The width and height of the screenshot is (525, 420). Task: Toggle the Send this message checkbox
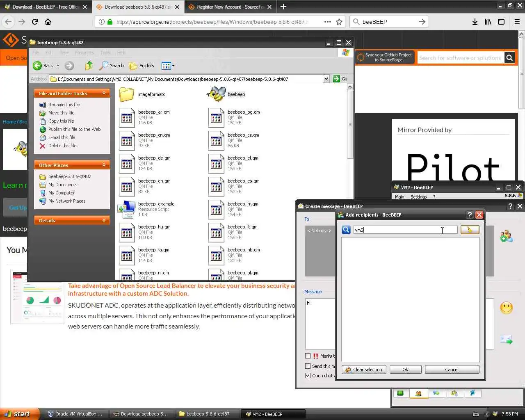click(308, 366)
